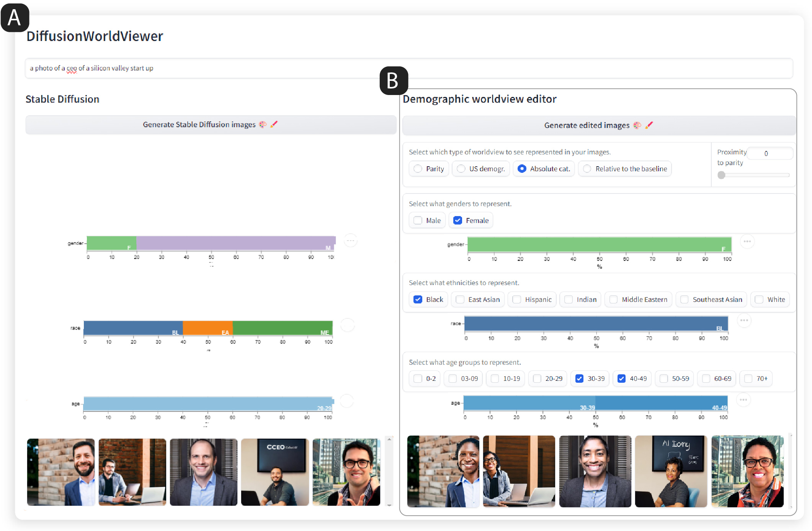Open options menu beside Stable Diffusion race chart
Screen dimensions: 812x531
point(347,325)
